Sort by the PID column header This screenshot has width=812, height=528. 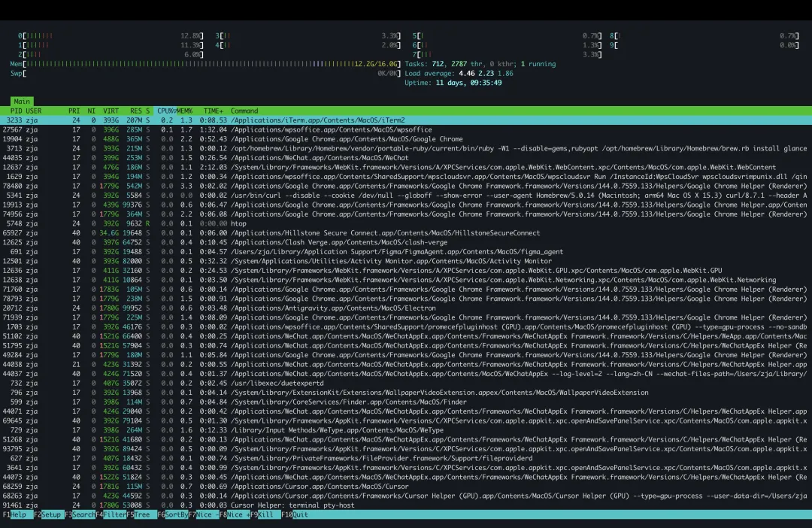click(x=16, y=111)
